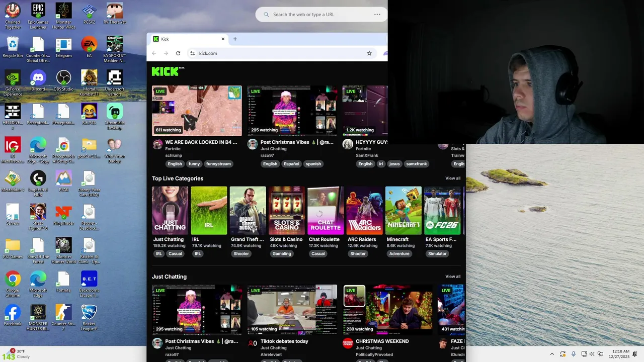Open a new browser tab

(x=235, y=39)
